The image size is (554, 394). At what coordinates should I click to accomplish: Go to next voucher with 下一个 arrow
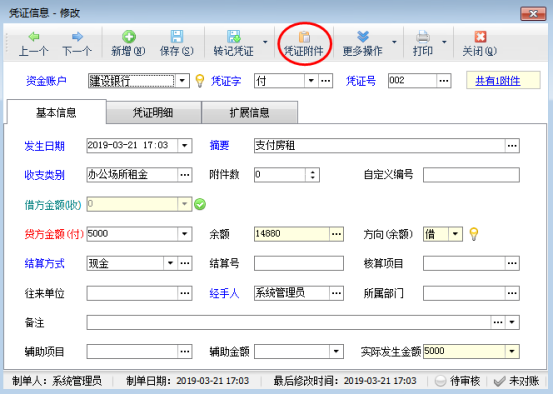pyautogui.click(x=77, y=36)
